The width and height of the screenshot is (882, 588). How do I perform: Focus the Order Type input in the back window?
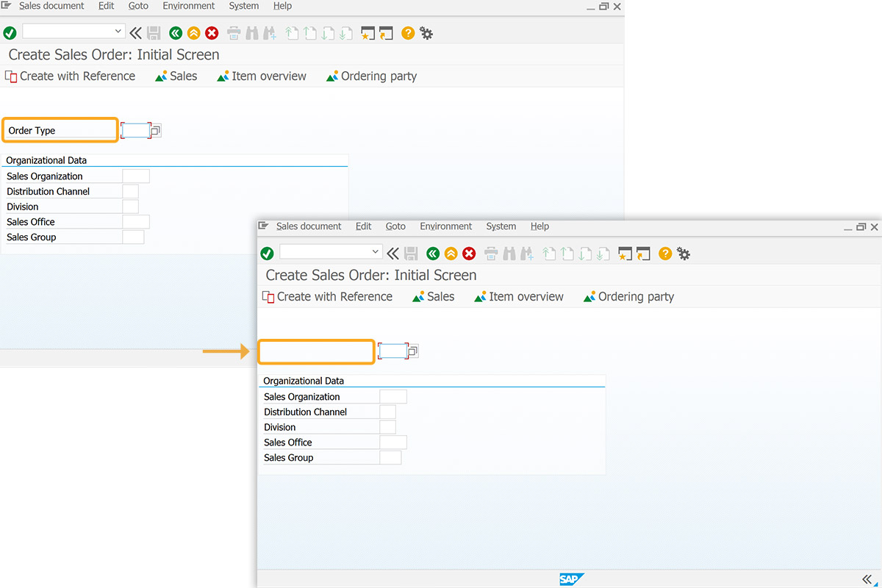pyautogui.click(x=136, y=131)
